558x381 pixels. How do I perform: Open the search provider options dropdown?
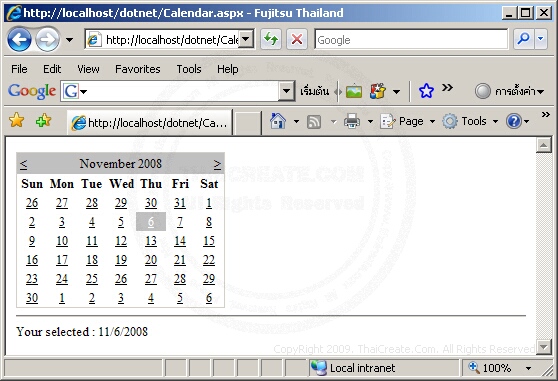click(541, 39)
